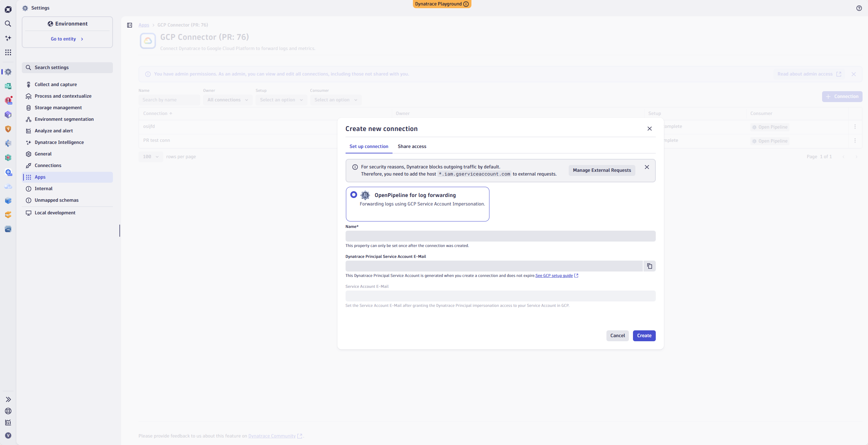Open the user avatar V menu
This screenshot has height=445, width=868.
(8, 435)
